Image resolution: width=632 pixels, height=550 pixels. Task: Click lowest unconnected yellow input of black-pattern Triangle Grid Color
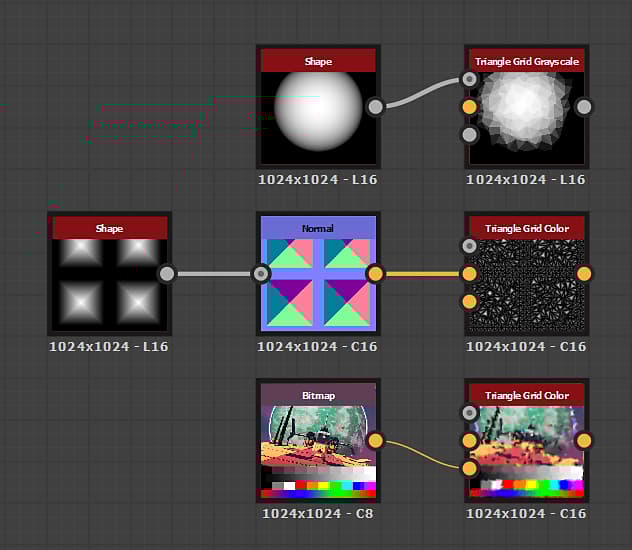pyautogui.click(x=469, y=301)
